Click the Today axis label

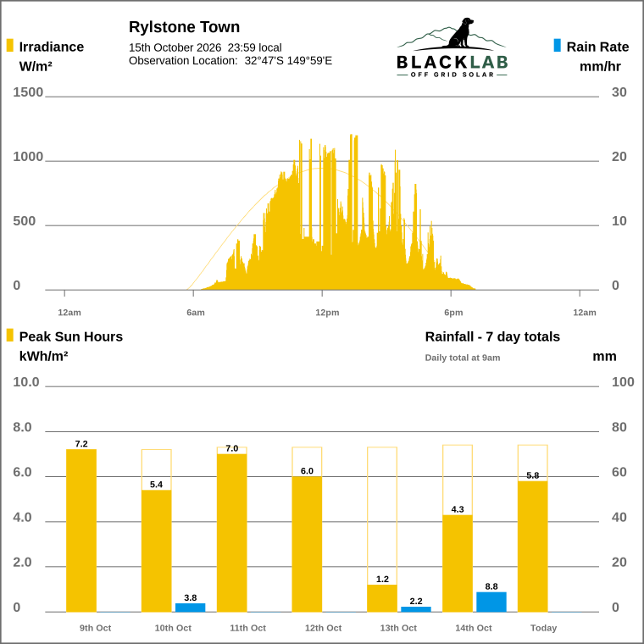tap(543, 628)
